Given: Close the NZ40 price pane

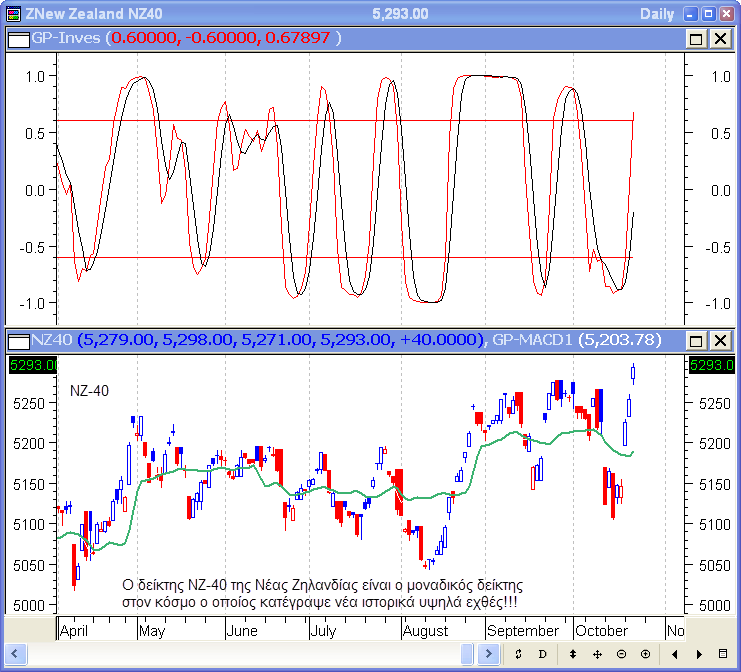Looking at the screenshot, I should 719,340.
